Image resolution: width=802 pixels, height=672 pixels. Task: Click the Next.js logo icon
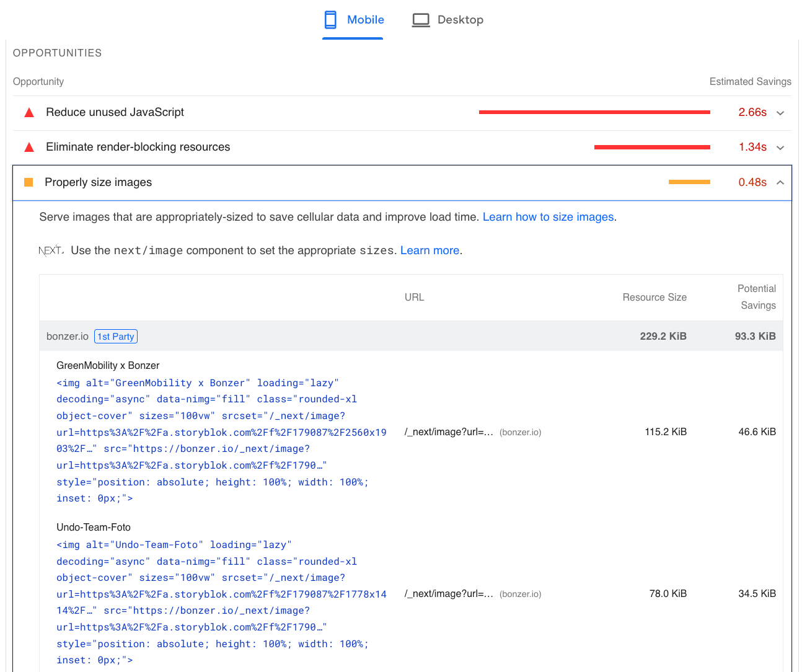point(51,250)
